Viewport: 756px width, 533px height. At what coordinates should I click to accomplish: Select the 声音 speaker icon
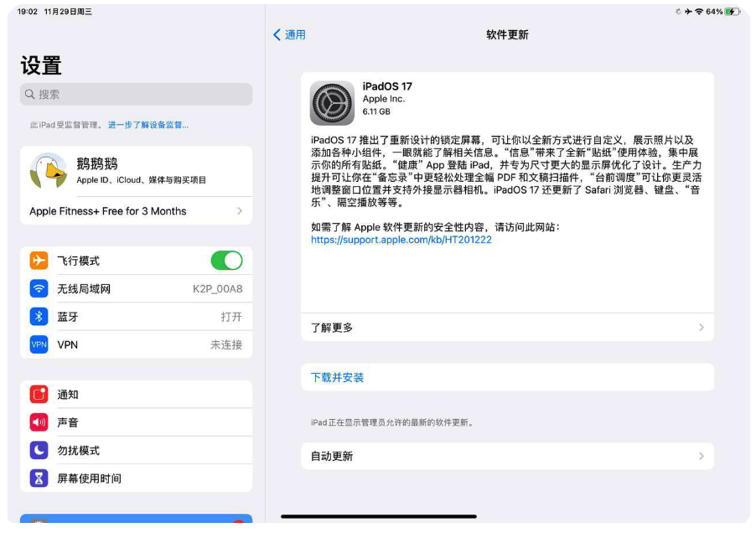39,422
